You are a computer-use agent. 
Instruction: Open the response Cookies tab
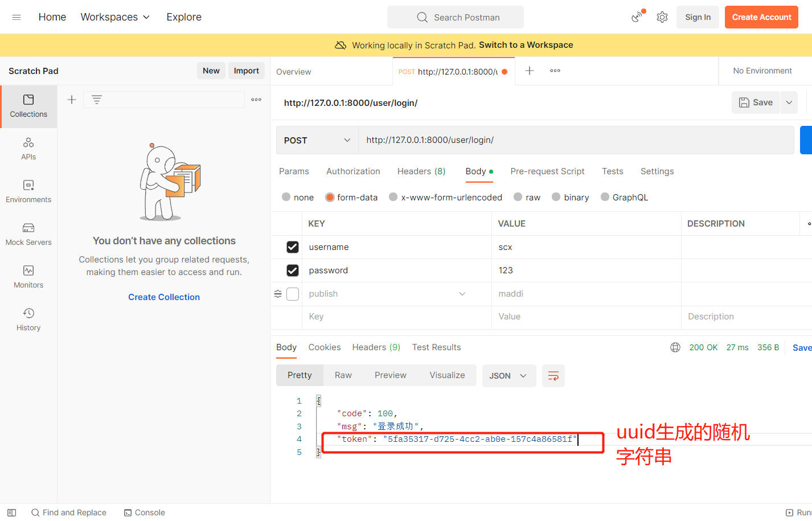325,347
